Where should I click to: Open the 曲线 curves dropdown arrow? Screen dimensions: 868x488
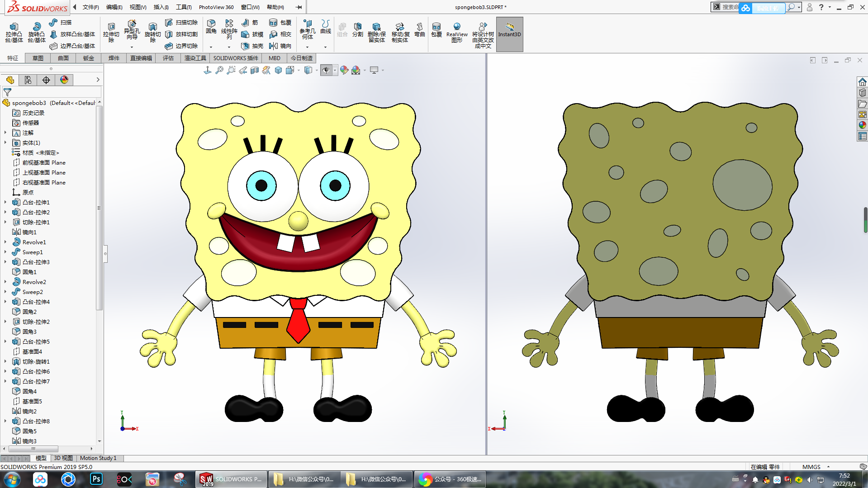point(325,47)
